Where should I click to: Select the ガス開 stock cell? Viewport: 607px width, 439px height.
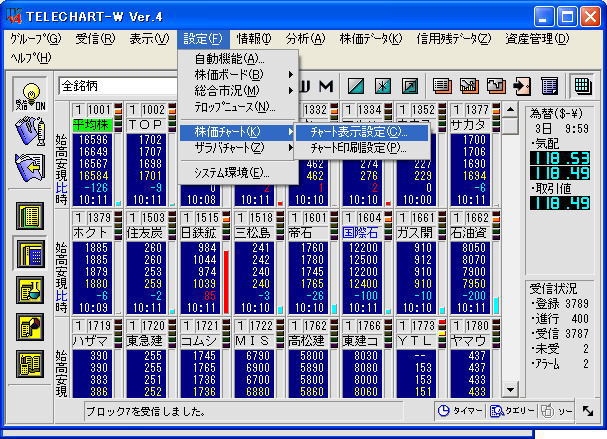point(416,233)
